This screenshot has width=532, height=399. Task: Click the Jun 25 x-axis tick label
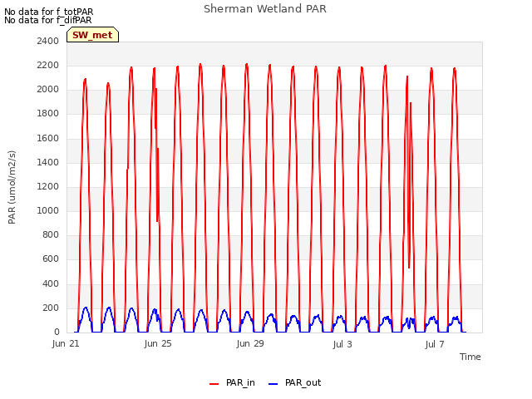(158, 344)
